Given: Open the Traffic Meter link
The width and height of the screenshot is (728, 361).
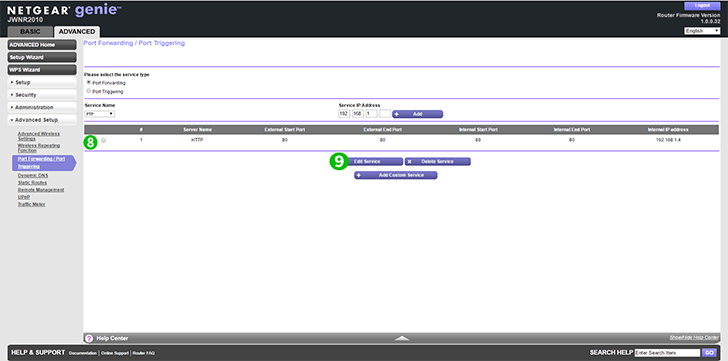Looking at the screenshot, I should pyautogui.click(x=32, y=204).
